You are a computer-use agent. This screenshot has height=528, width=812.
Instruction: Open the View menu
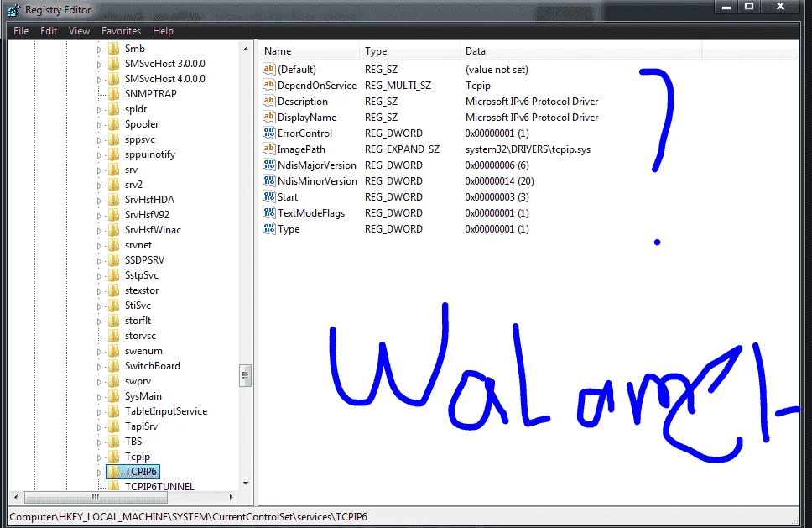click(x=79, y=31)
